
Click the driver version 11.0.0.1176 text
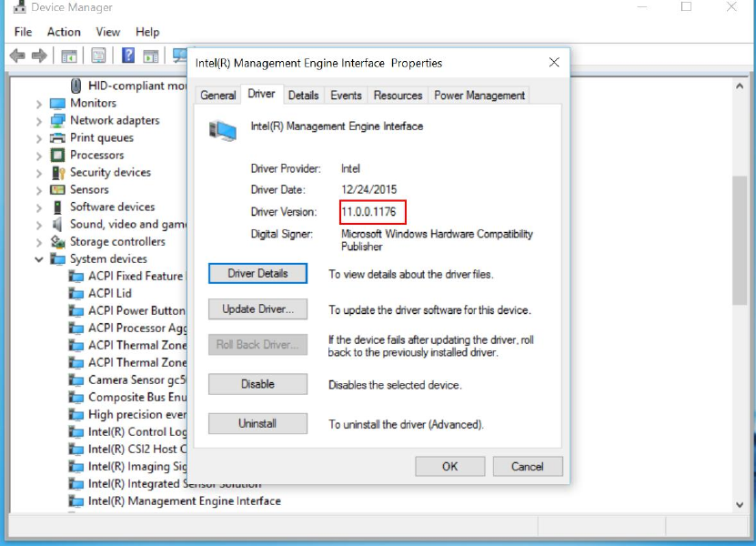pyautogui.click(x=368, y=212)
